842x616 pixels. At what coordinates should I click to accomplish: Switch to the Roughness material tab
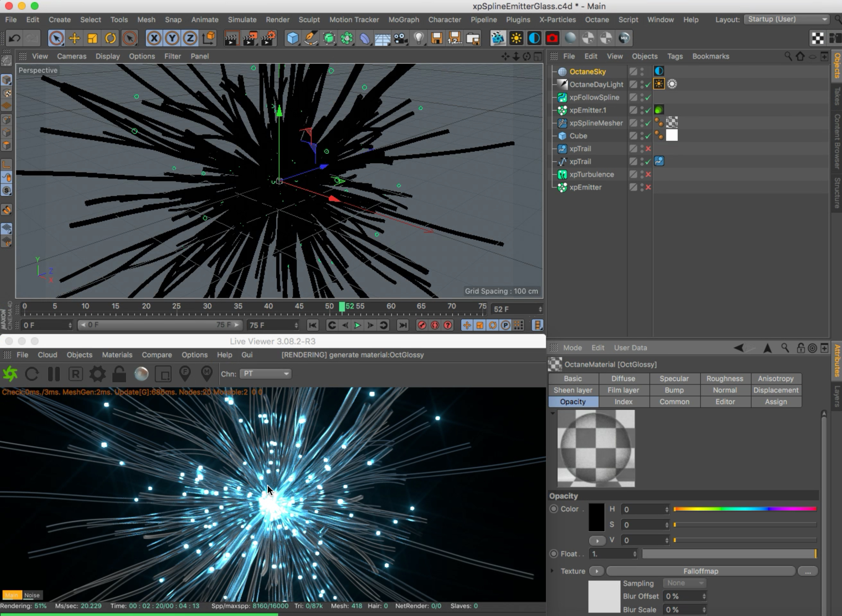(x=725, y=378)
